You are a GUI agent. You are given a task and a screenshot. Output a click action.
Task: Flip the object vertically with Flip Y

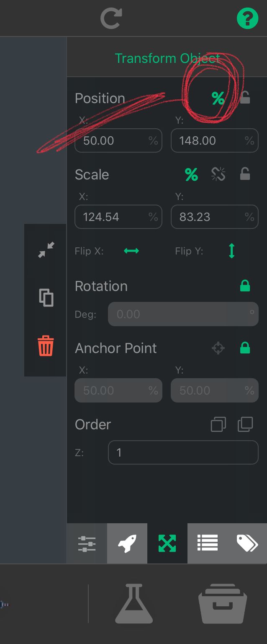click(231, 251)
